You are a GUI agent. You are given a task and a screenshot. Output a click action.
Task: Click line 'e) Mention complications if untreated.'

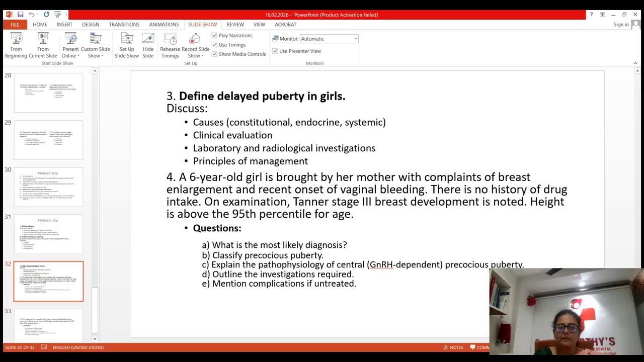tap(279, 284)
